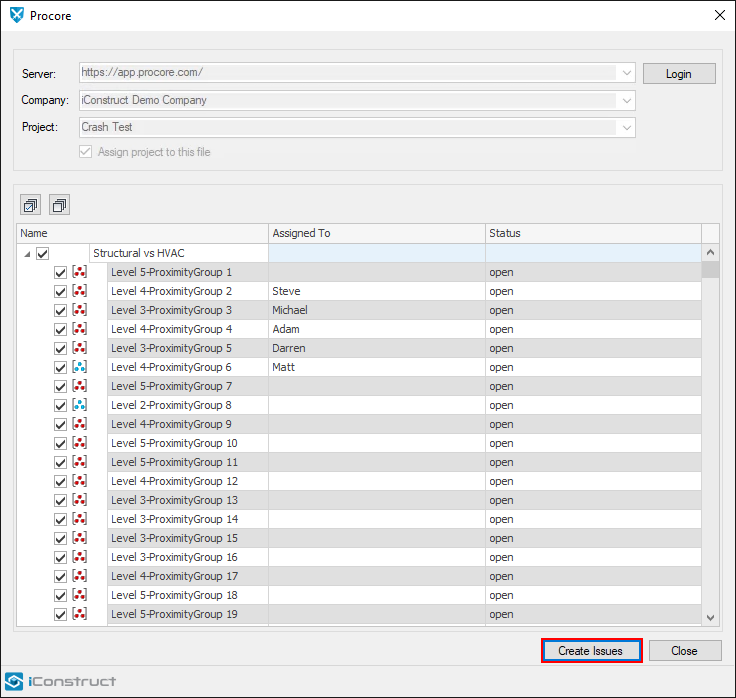Close the Procore dialog window

(x=720, y=15)
